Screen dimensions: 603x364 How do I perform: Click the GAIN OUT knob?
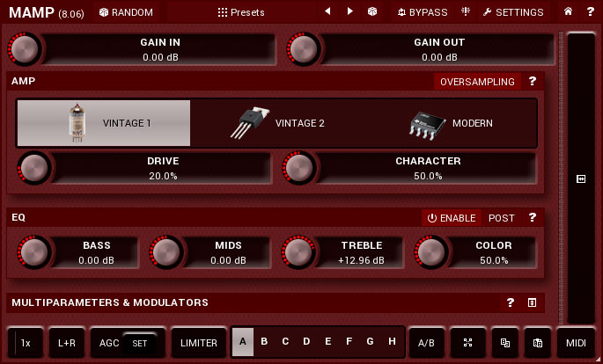coord(304,49)
